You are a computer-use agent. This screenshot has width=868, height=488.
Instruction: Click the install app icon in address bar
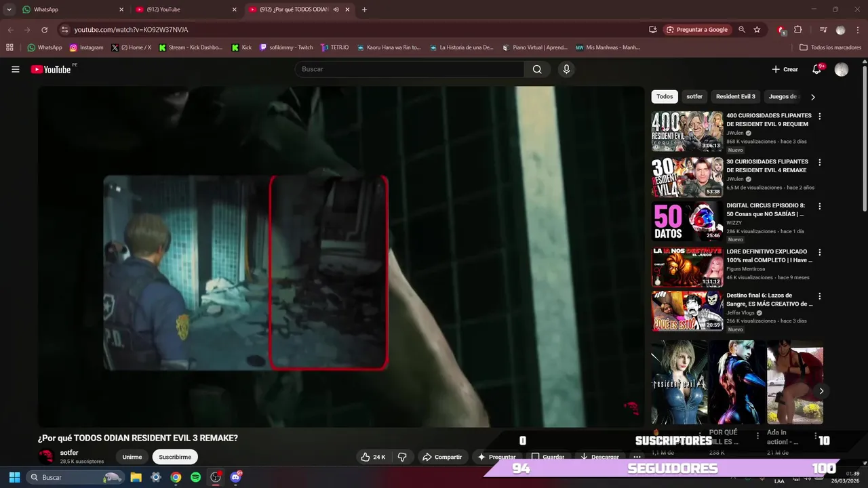[x=652, y=30]
